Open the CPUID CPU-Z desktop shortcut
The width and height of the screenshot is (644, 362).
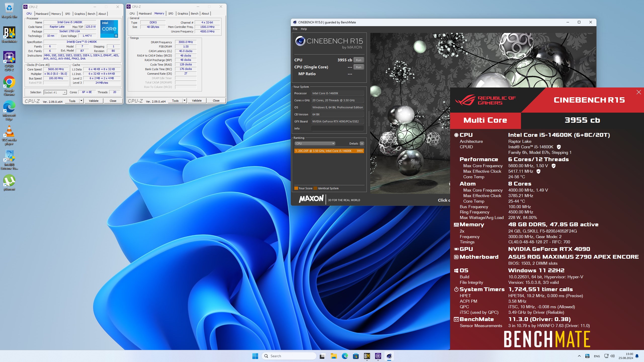9,61
